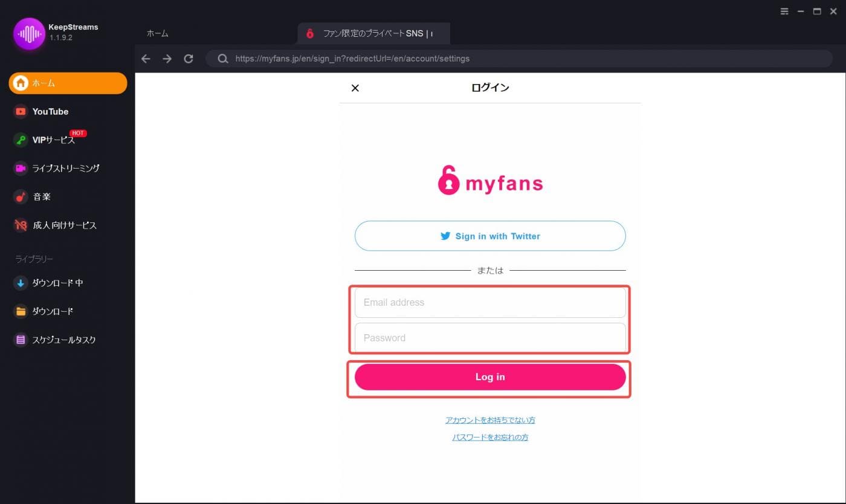Open the YouTube download section
Screen dimensions: 846x504
click(50, 111)
